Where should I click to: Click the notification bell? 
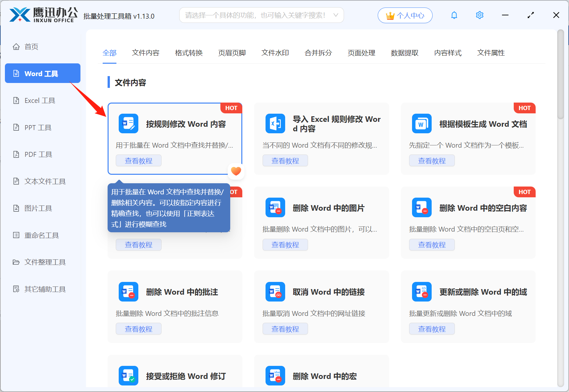point(454,15)
